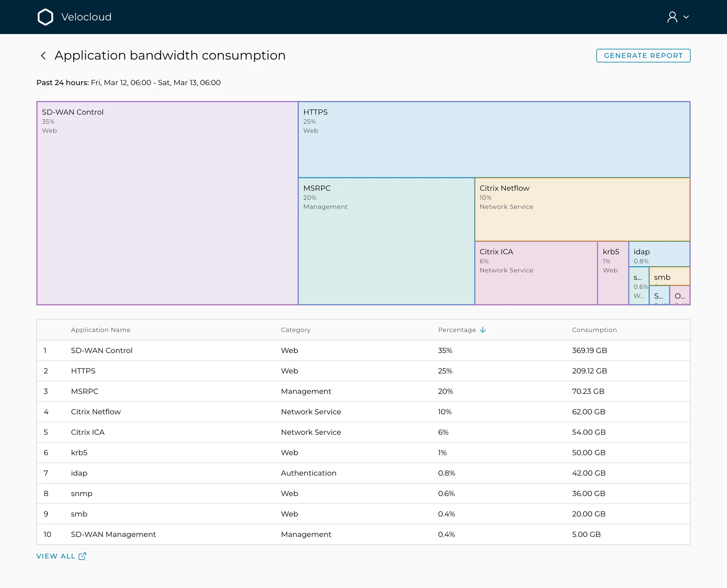The width and height of the screenshot is (727, 588).
Task: Click the Generate Report button
Action: coord(643,56)
